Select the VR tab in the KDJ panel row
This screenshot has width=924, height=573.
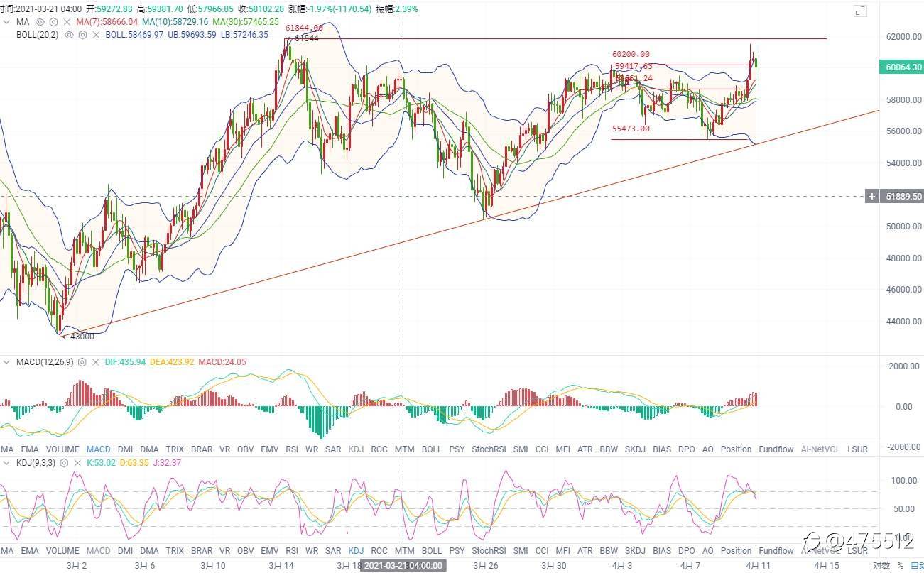[225, 551]
